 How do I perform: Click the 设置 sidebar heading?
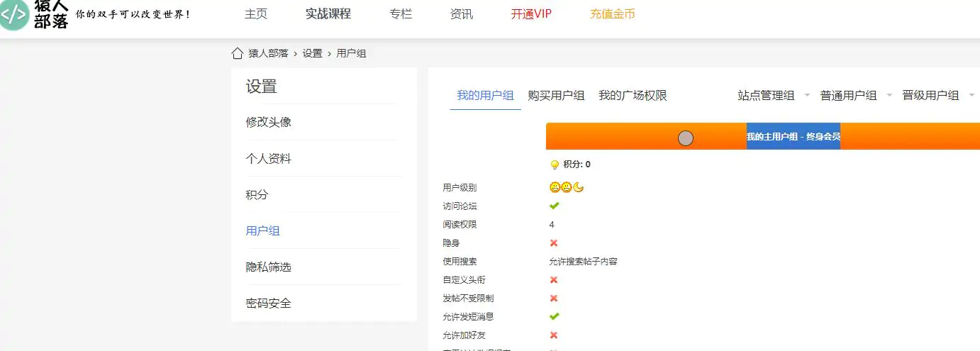[x=261, y=87]
